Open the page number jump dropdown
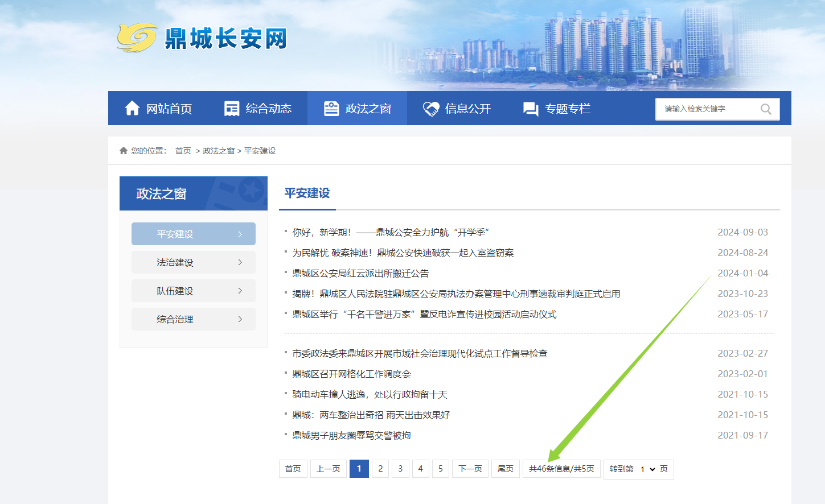This screenshot has width=825, height=504. click(x=647, y=469)
